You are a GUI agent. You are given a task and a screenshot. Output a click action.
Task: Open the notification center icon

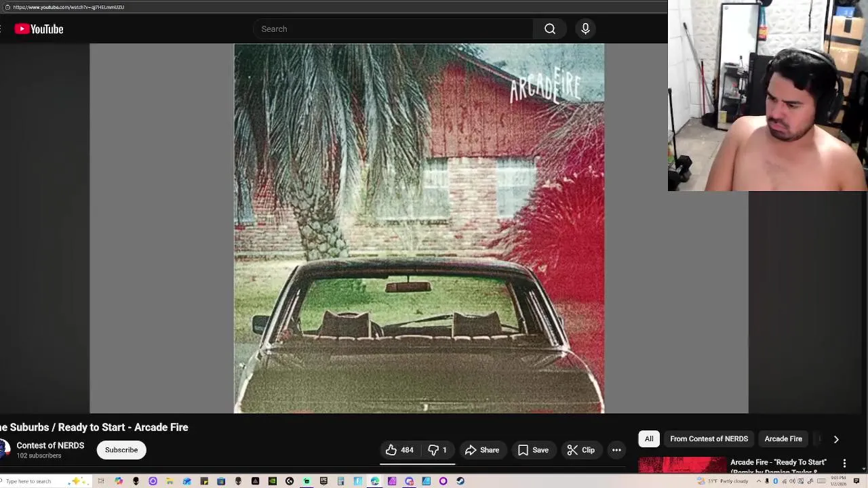[856, 481]
